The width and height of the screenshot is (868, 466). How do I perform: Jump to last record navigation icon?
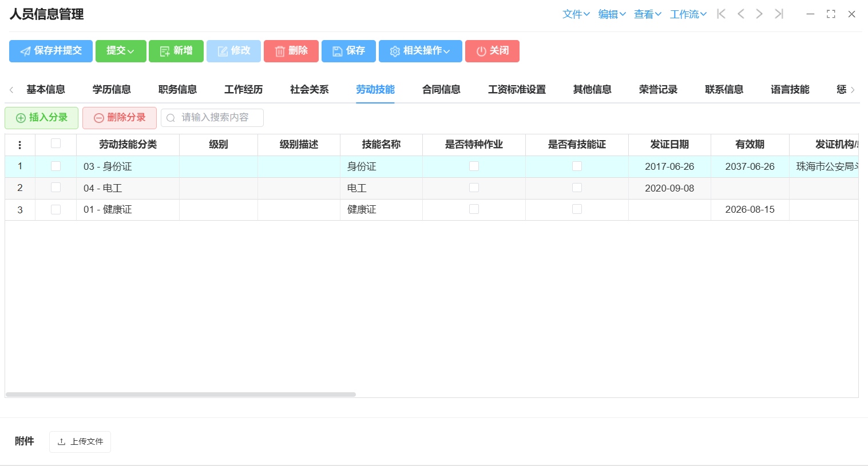click(x=779, y=14)
